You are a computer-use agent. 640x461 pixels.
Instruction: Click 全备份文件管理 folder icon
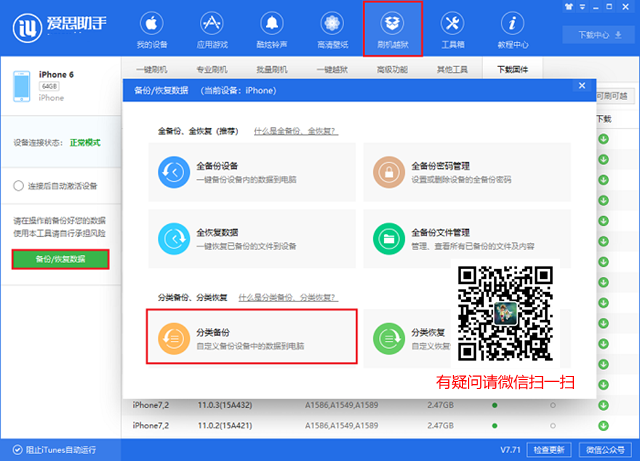pyautogui.click(x=389, y=238)
